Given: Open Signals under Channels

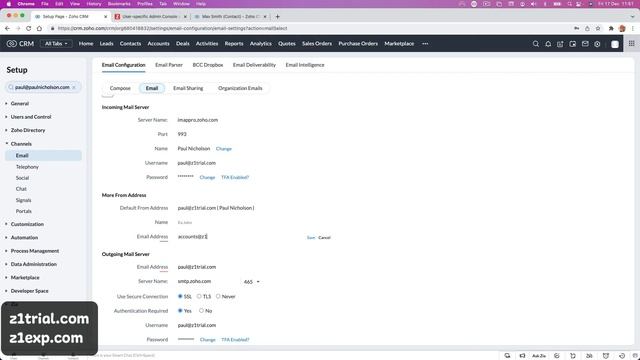Looking at the screenshot, I should click(24, 200).
